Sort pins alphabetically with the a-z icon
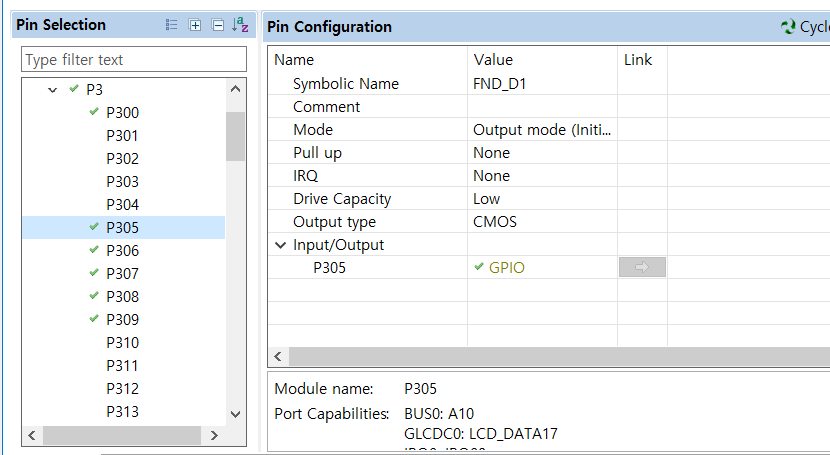The width and height of the screenshot is (830, 455). click(240, 25)
